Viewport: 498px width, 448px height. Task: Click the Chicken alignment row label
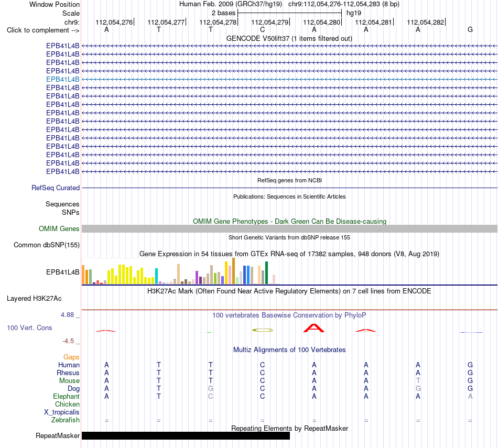click(67, 404)
